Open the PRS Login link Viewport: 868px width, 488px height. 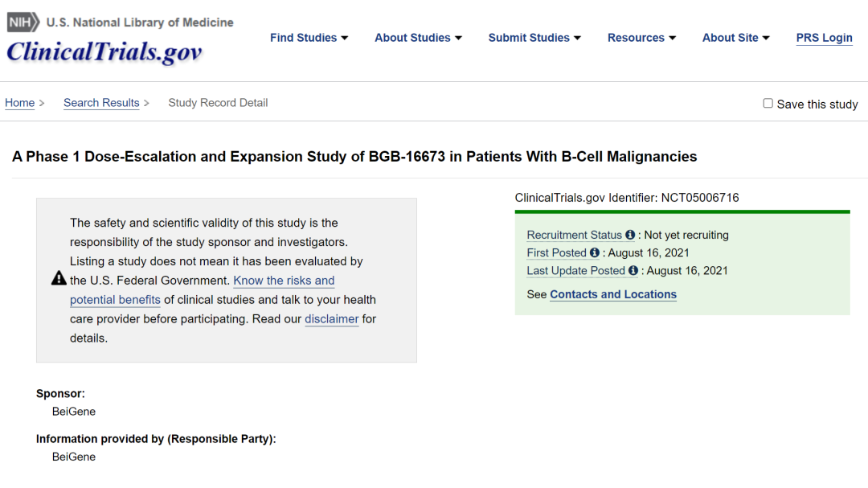tap(824, 38)
